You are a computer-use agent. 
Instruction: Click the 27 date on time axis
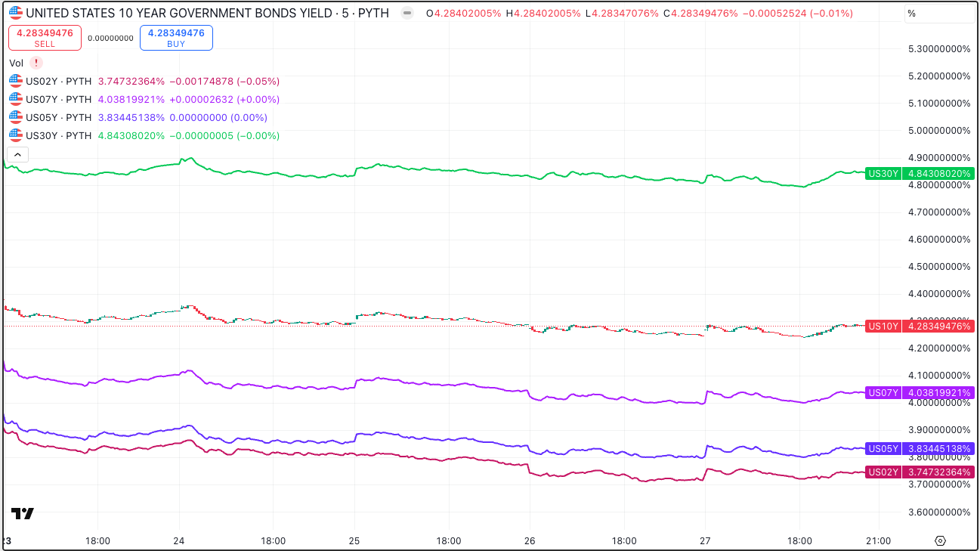[x=705, y=540]
